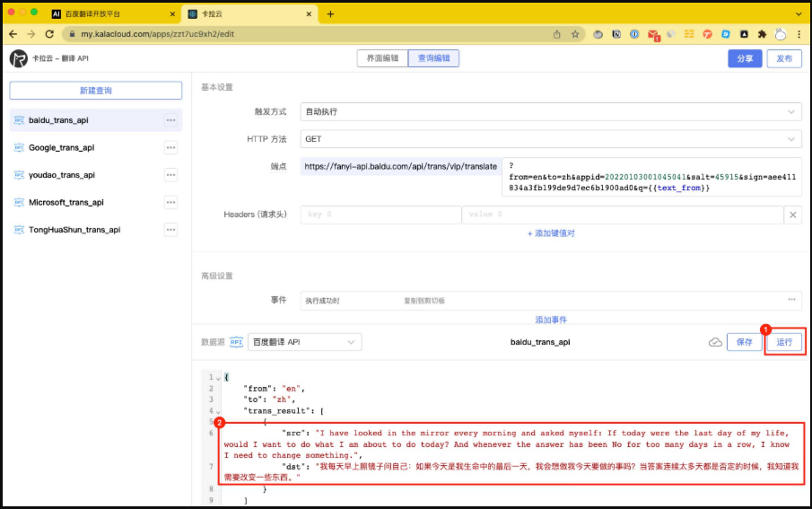Click the header value 0 input

point(622,215)
